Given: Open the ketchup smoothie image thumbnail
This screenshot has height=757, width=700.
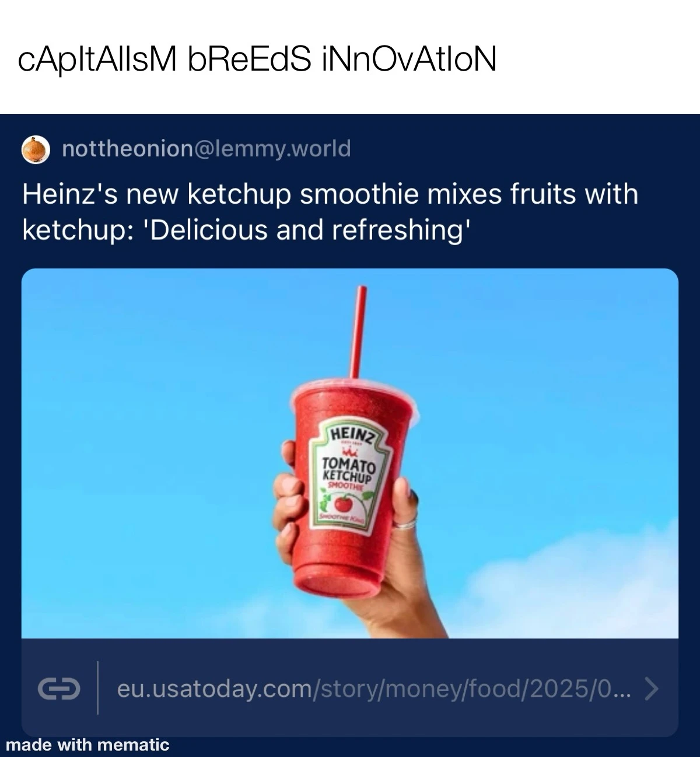Looking at the screenshot, I should click(350, 453).
